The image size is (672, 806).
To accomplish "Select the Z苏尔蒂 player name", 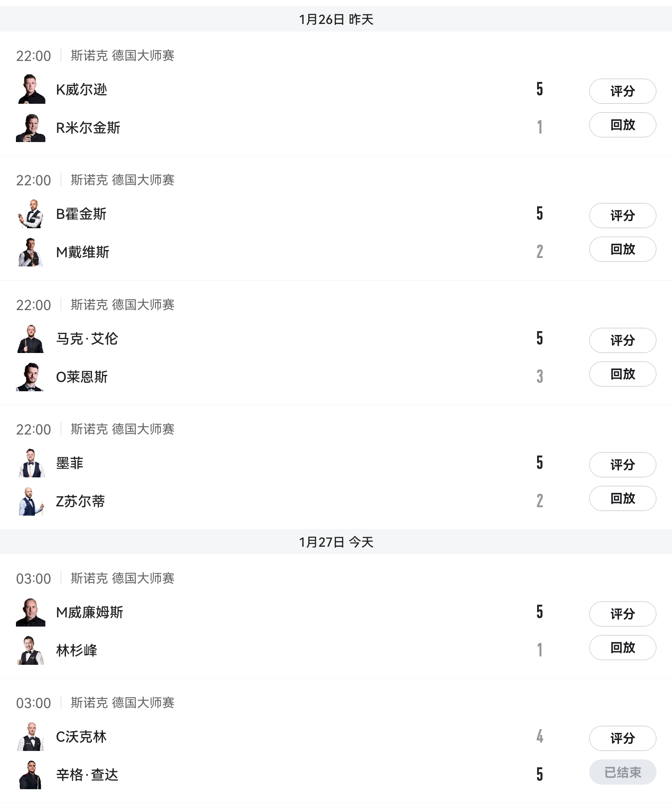I will 80,501.
